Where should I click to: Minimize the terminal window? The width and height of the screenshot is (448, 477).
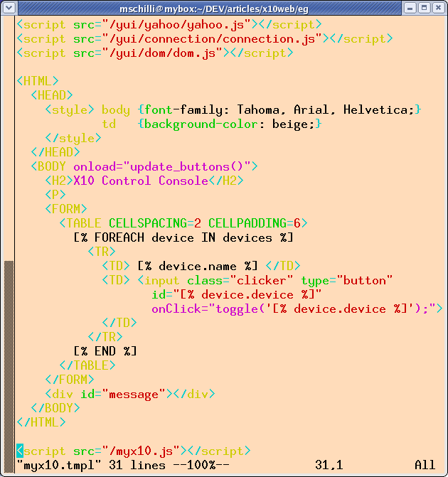(410, 8)
